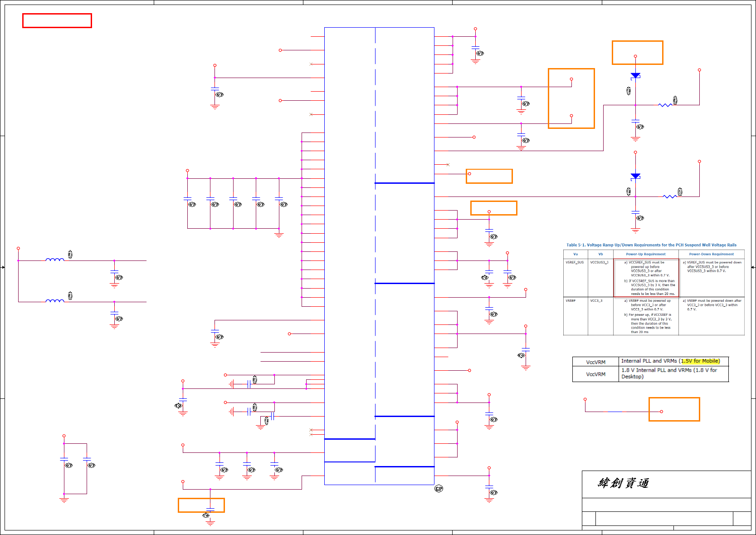Click the resistor zigzag beside the lower diode
Screen dimensions: 756x535
click(669, 196)
